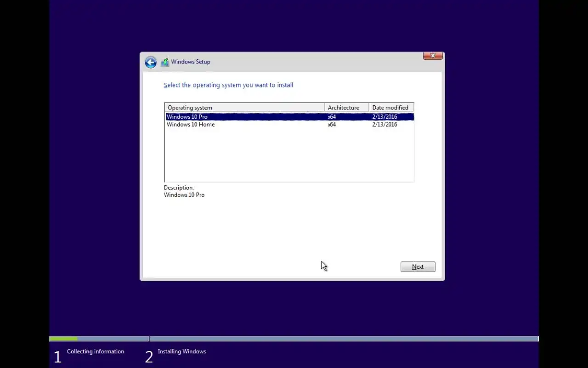Click the x64 cell in Windows 10 Pro row
Viewport: 588px width, 368px height.
tap(332, 117)
